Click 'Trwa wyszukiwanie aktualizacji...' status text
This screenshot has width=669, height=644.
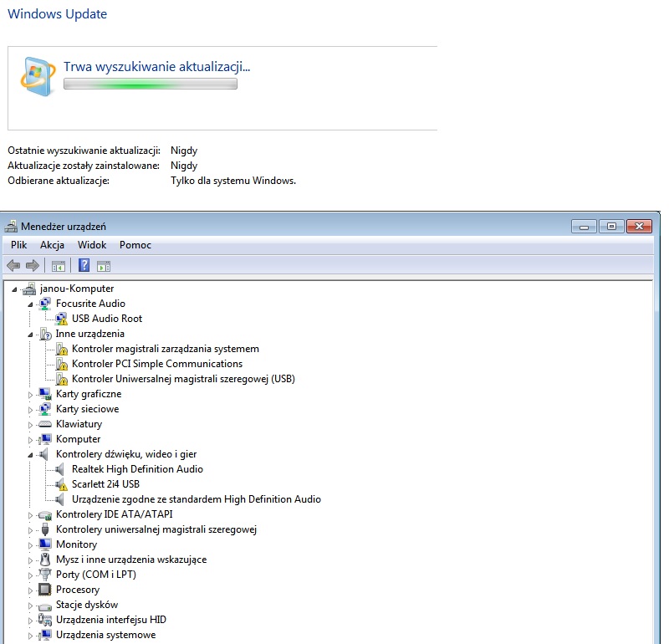156,67
